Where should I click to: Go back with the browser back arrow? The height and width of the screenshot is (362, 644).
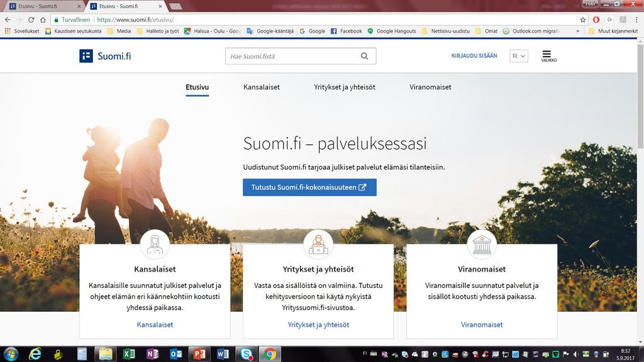click(x=8, y=19)
